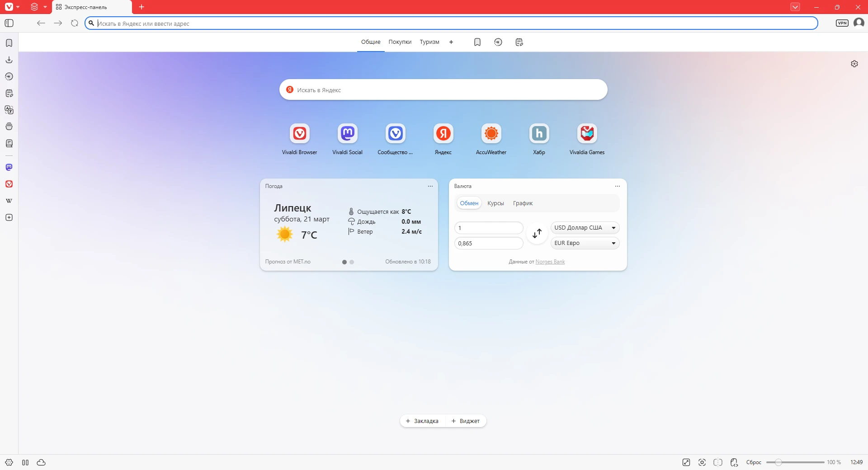
Task: Open Start Page settings gear icon
Action: coord(854,64)
